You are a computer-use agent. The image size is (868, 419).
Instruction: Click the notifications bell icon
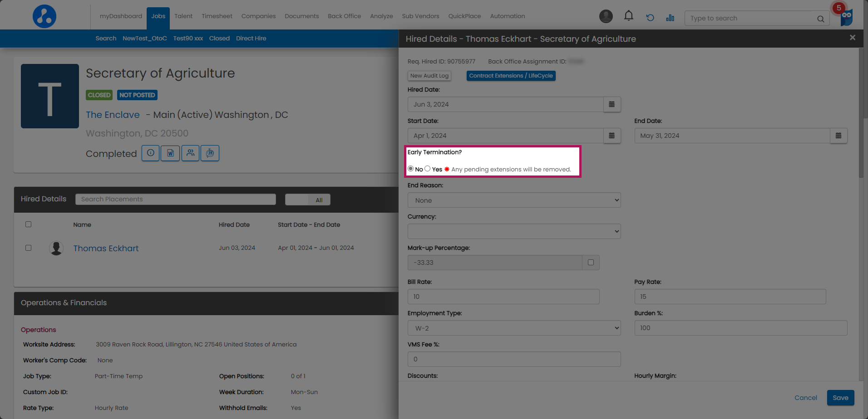tap(628, 16)
